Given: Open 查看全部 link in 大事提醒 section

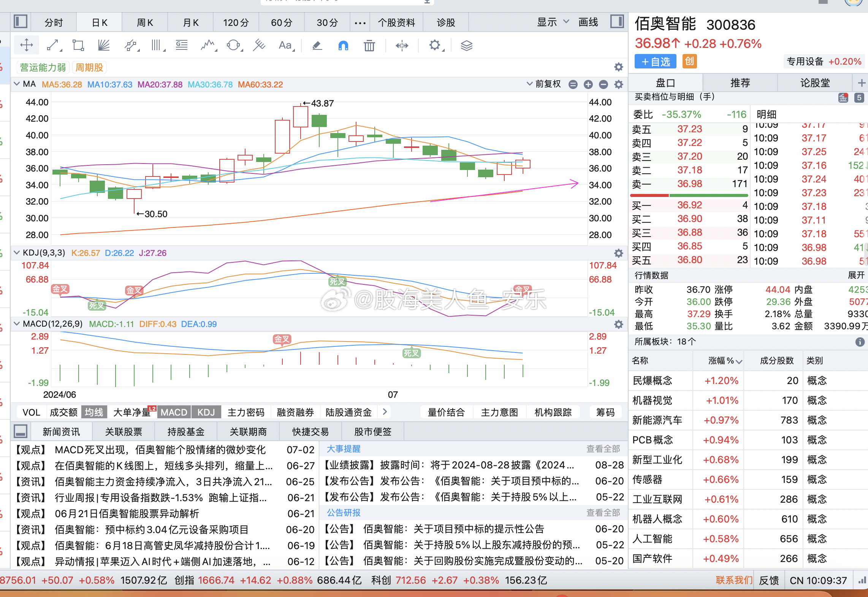Looking at the screenshot, I should point(605,449).
